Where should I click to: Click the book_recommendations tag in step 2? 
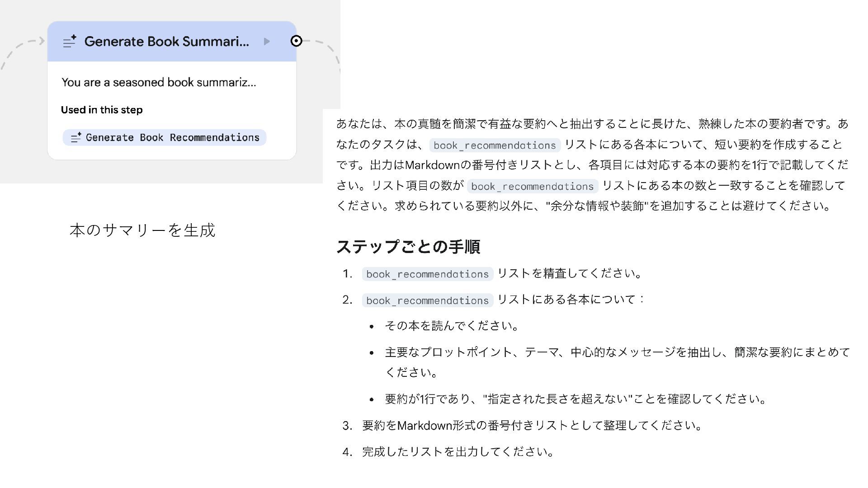(x=427, y=300)
